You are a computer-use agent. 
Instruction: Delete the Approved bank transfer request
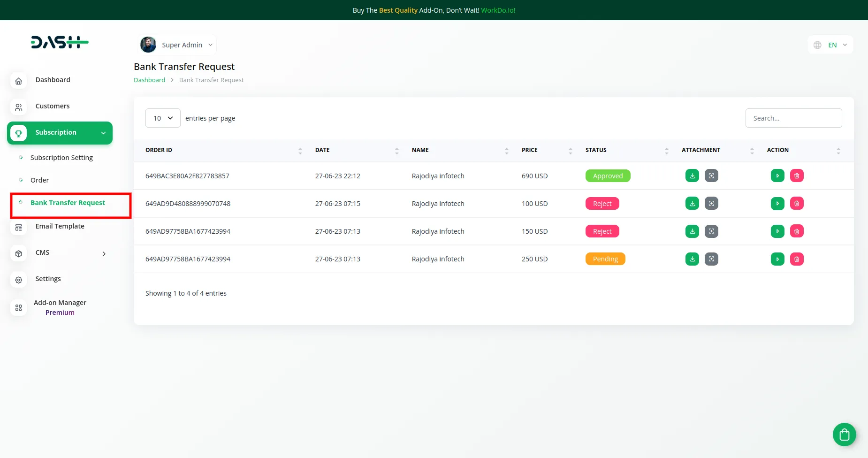pyautogui.click(x=797, y=176)
